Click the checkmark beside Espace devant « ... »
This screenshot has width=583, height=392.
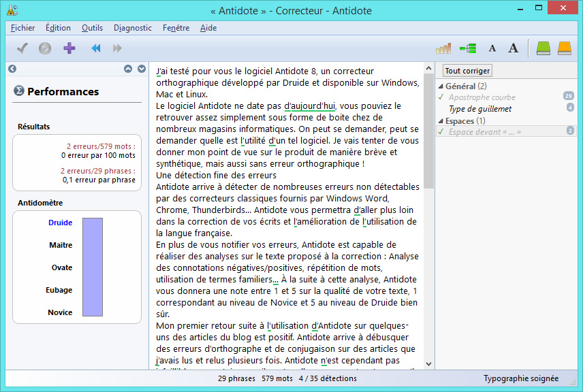pos(441,131)
